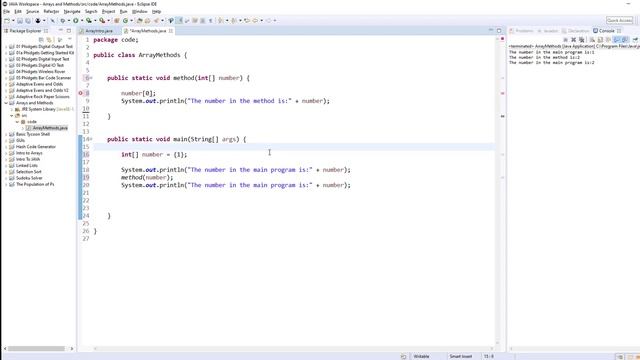Maximize the editor area
The height and width of the screenshot is (360, 640).
[x=499, y=31]
